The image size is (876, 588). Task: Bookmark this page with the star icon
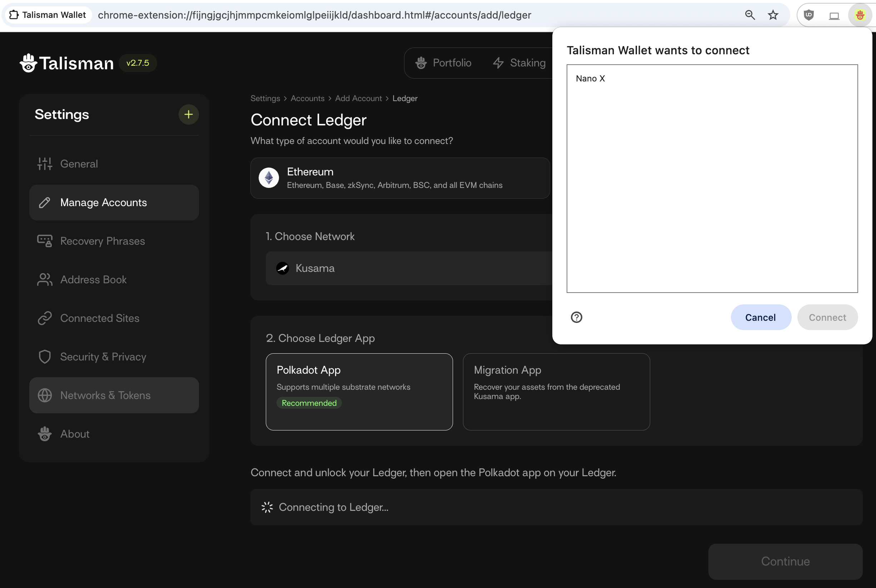[773, 15]
